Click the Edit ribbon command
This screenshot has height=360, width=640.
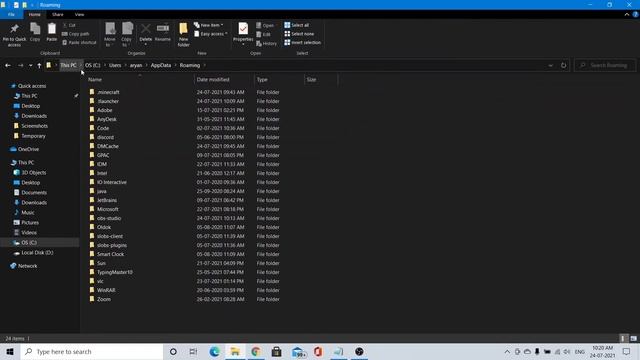[x=264, y=34]
